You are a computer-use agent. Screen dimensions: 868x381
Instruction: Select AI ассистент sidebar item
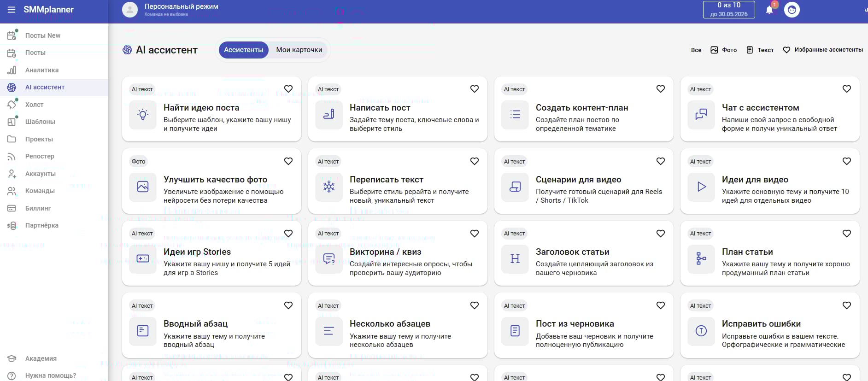tap(54, 87)
